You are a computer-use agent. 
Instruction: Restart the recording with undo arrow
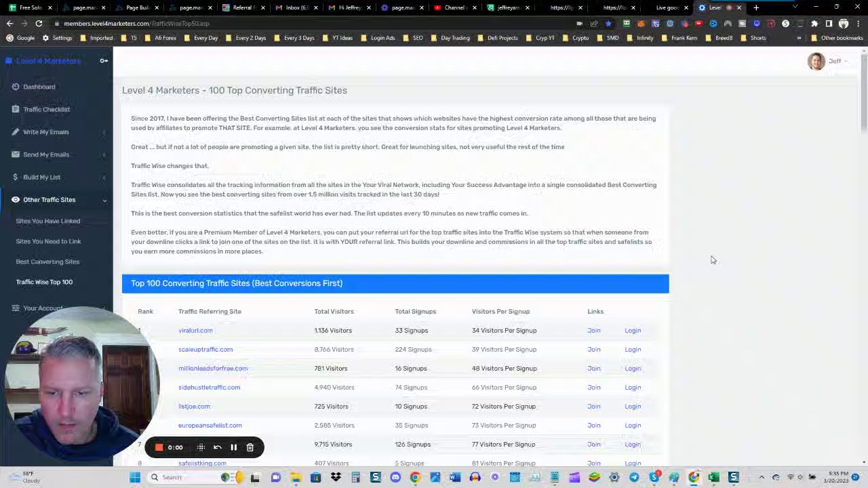217,447
